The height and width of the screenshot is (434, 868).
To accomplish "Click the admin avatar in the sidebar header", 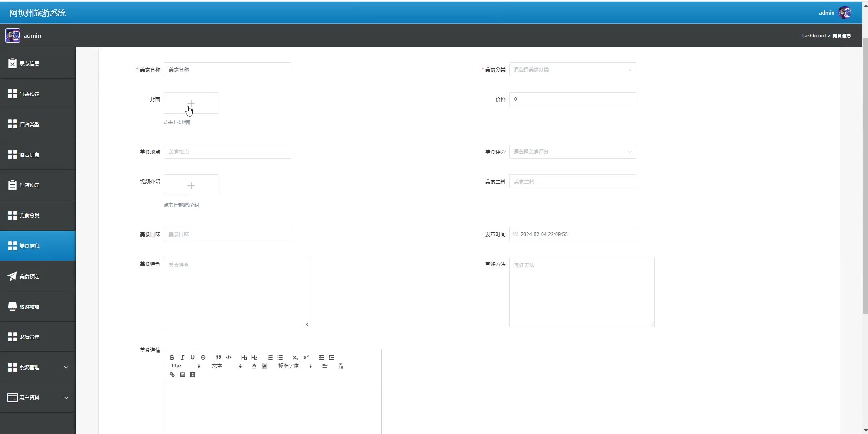I will [13, 35].
